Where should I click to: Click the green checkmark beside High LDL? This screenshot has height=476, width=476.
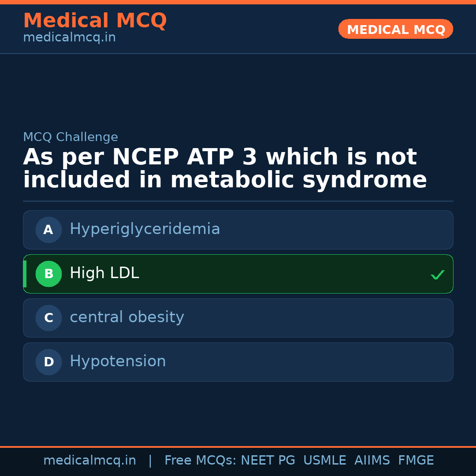[437, 275]
